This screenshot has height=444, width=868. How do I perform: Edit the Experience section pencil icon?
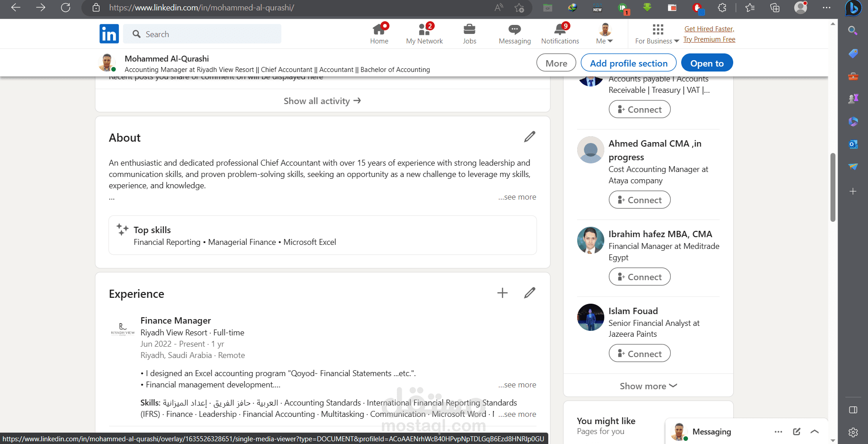coord(530,293)
